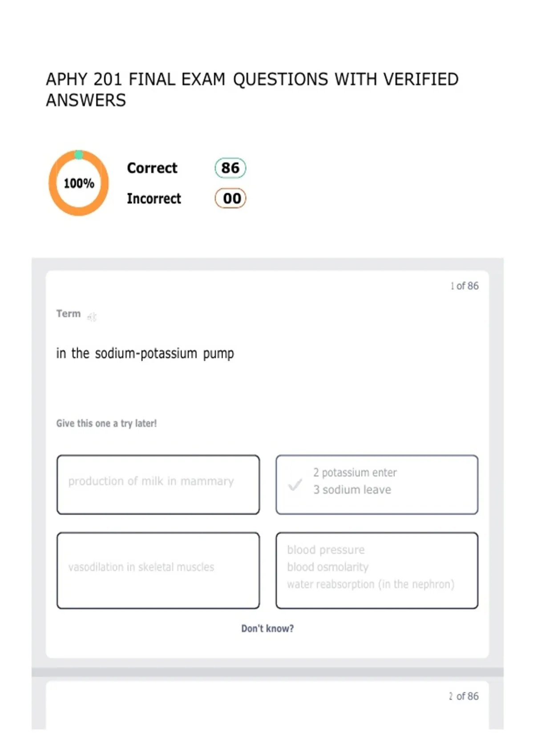534x756 pixels.
Task: Click the APHY 201 FINAL EXAM heading
Action: tap(252, 89)
